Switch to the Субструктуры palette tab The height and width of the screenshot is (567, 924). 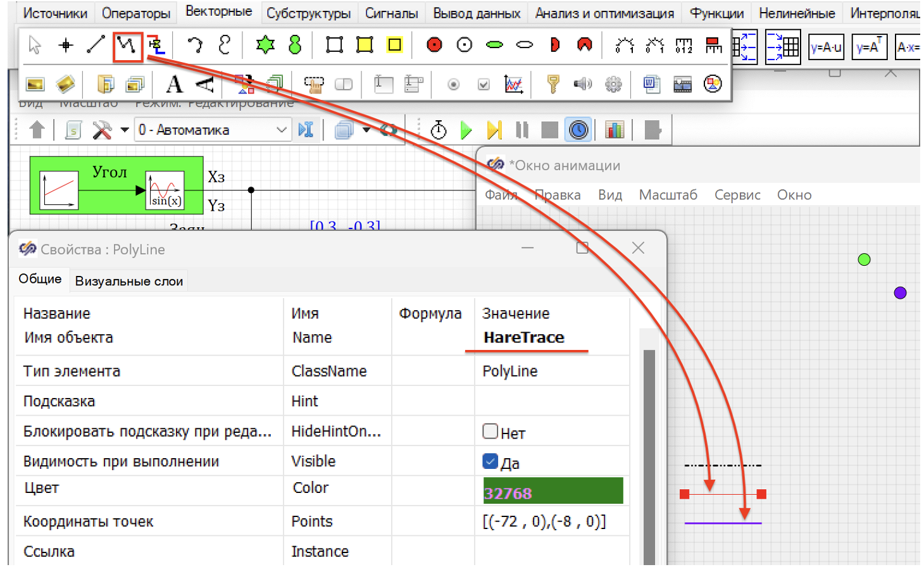pyautogui.click(x=308, y=13)
